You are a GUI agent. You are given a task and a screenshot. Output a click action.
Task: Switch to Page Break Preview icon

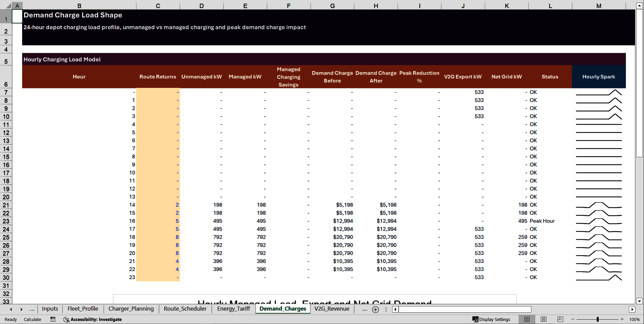[x=560, y=319]
